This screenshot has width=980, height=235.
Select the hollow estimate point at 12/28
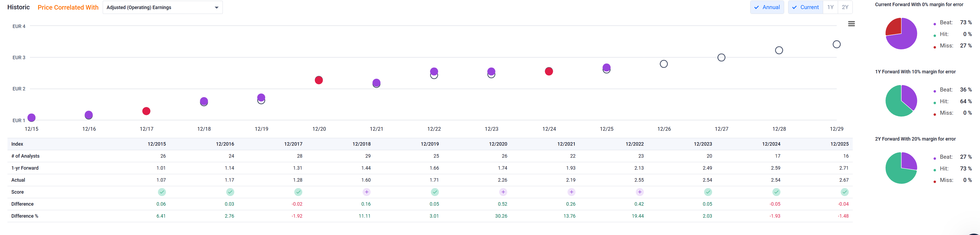coord(779,50)
